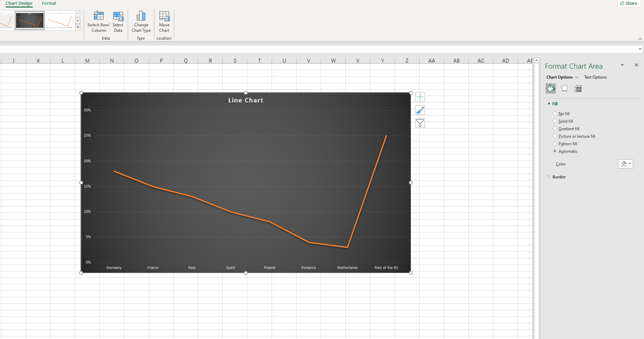Click the Chart Elements plus icon
This screenshot has height=339, width=644.
[x=420, y=97]
